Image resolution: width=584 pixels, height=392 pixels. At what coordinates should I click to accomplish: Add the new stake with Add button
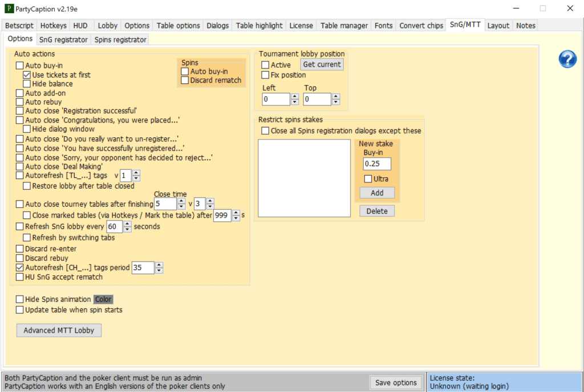pos(377,193)
